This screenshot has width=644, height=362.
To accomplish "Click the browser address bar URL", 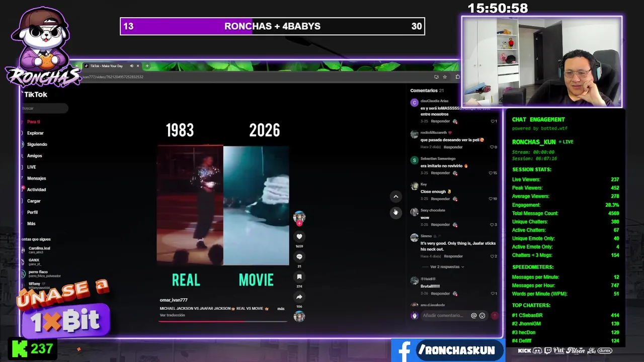I will click(x=114, y=77).
